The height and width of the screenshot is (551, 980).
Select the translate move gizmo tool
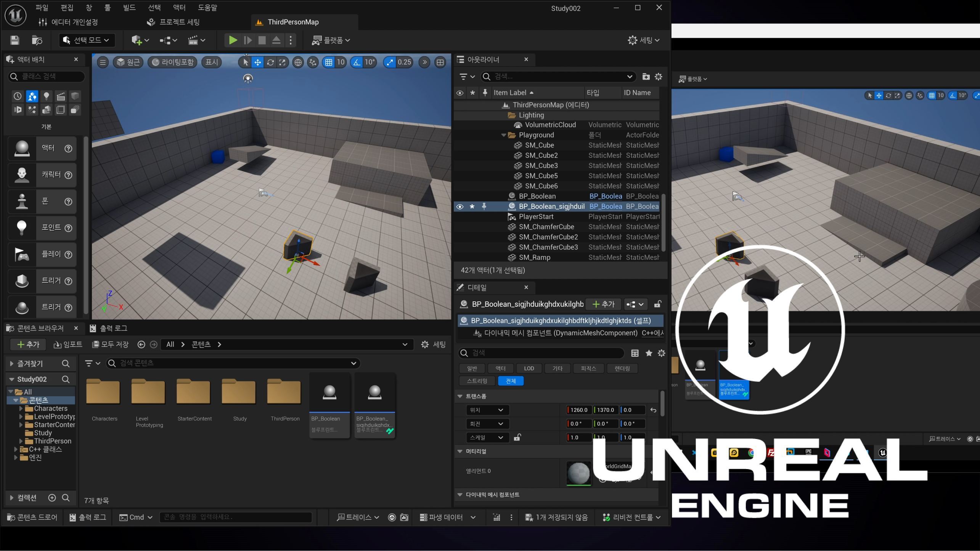(258, 62)
